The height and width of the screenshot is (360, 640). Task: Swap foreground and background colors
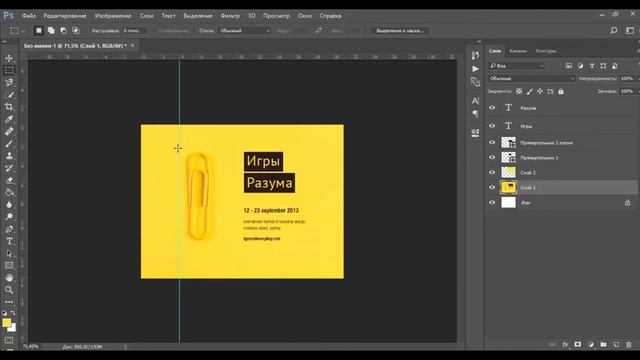click(x=13, y=313)
